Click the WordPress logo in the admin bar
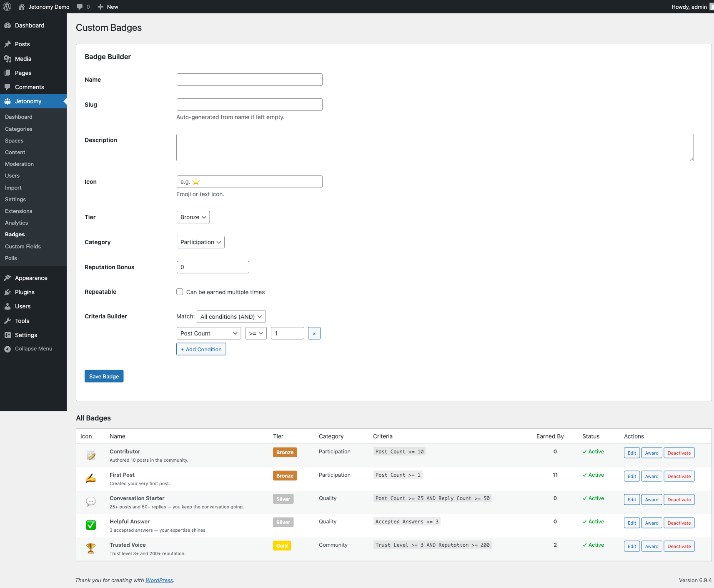The width and height of the screenshot is (714, 588). (7, 7)
